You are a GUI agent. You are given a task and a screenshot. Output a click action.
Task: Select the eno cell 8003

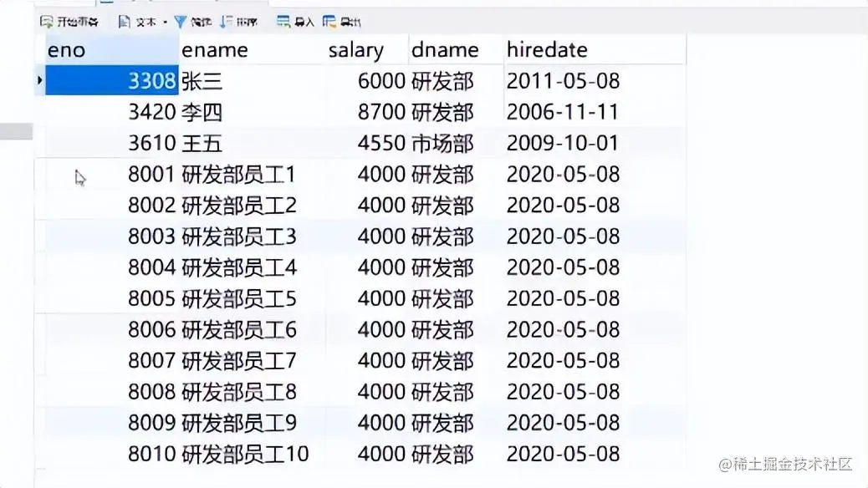pyautogui.click(x=112, y=236)
